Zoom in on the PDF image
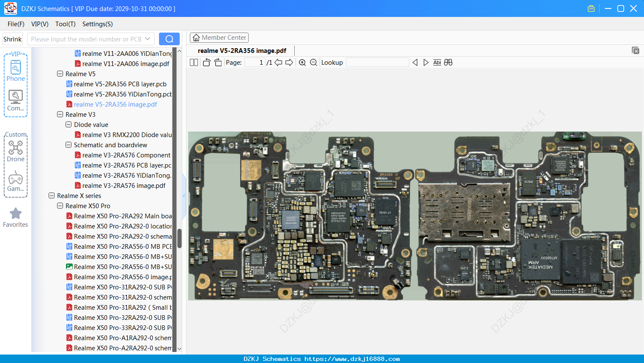 (x=302, y=63)
